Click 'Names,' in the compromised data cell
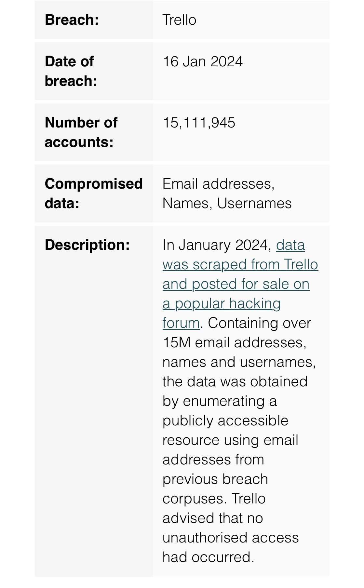 [x=187, y=204]
